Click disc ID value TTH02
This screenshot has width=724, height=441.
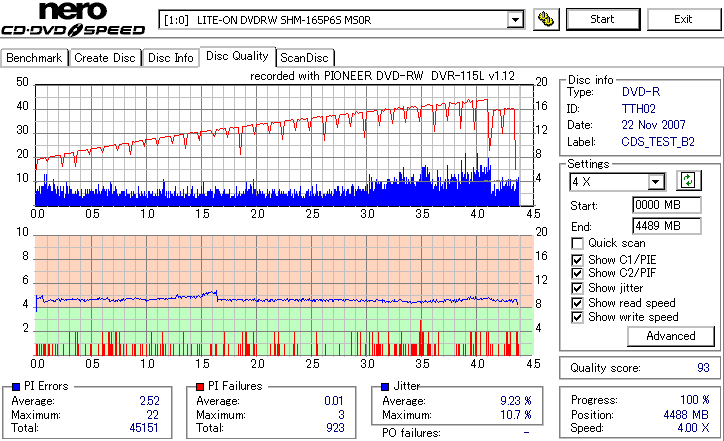639,109
